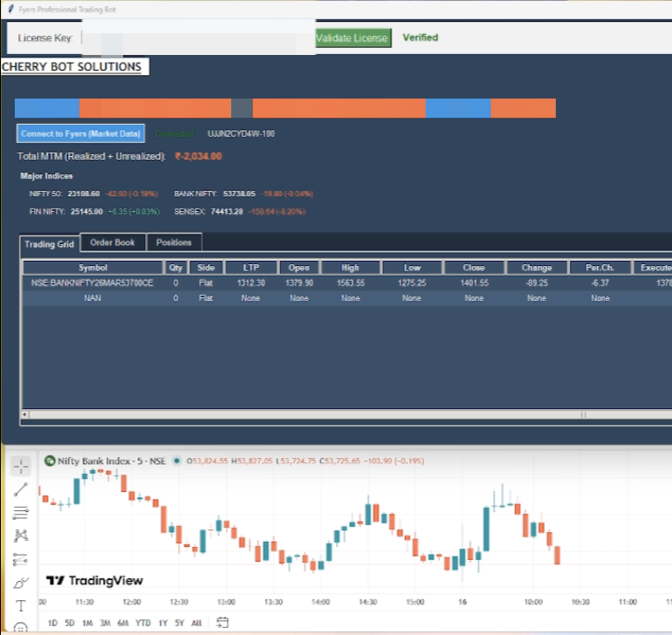672x635 pixels.
Task: Select the crosshair cursor tool
Action: tap(21, 466)
